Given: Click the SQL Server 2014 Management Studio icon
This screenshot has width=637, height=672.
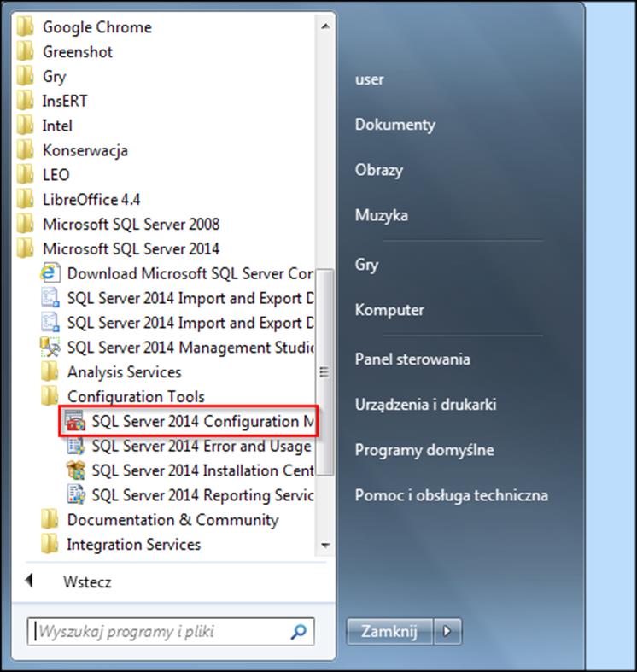Looking at the screenshot, I should click(50, 348).
